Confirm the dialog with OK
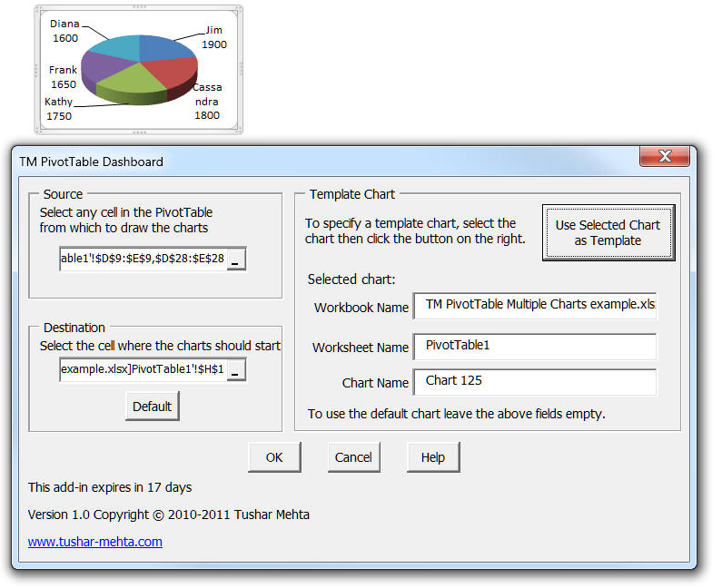The height and width of the screenshot is (588, 722). tap(274, 457)
